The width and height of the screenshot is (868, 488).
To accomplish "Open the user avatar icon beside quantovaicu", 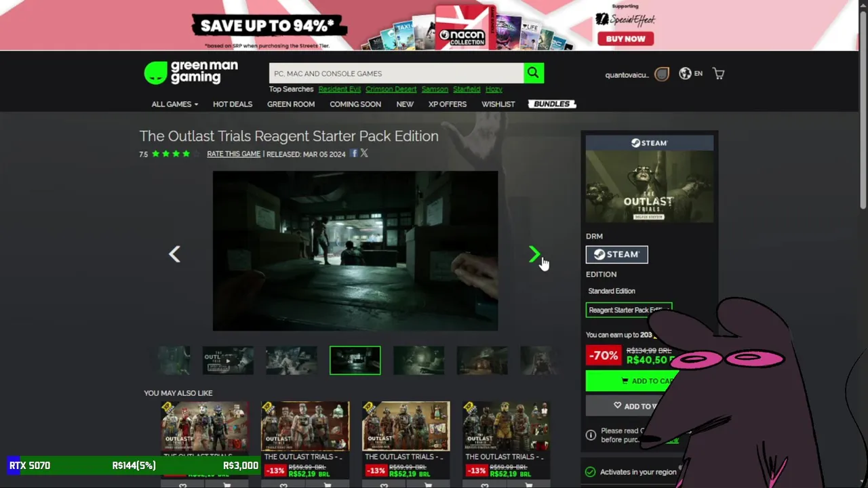I will tap(662, 74).
